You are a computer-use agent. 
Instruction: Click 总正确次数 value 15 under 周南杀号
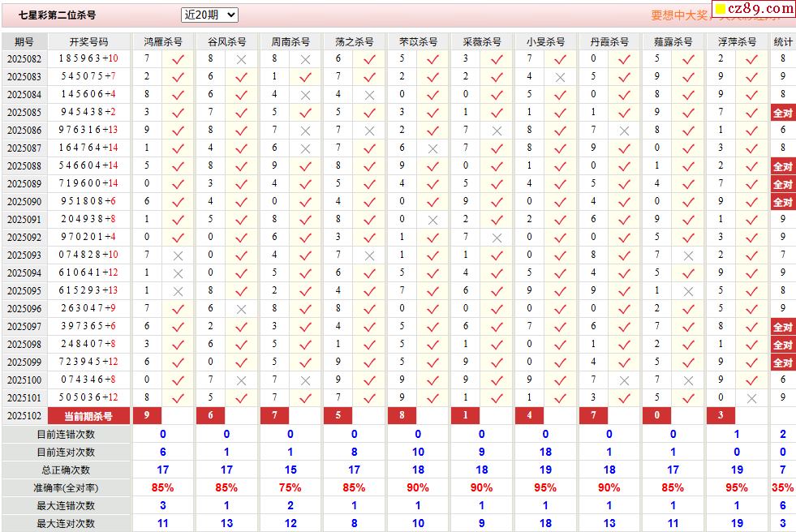coord(290,470)
